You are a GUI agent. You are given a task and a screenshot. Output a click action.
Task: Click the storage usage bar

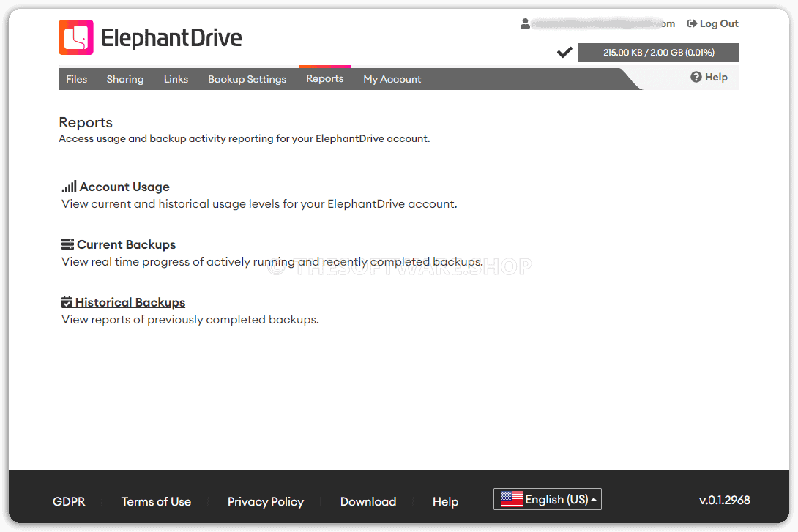click(659, 53)
